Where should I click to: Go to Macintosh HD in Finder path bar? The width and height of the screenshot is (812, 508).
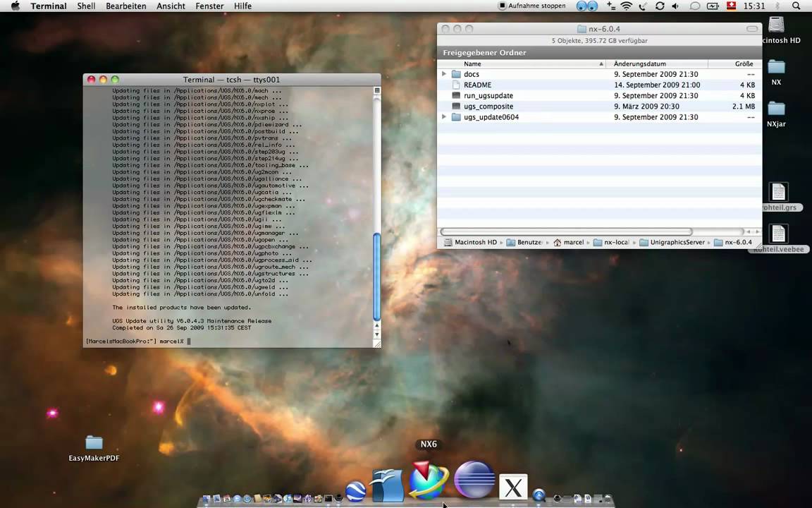pos(470,242)
